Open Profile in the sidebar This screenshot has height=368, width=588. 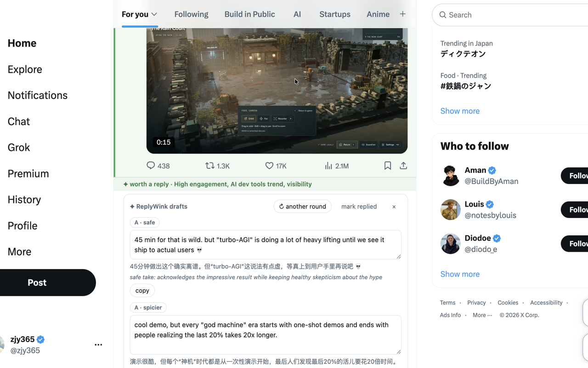23,226
